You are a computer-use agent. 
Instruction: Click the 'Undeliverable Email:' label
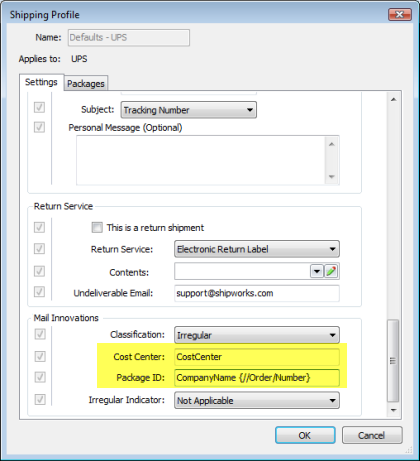(x=113, y=293)
